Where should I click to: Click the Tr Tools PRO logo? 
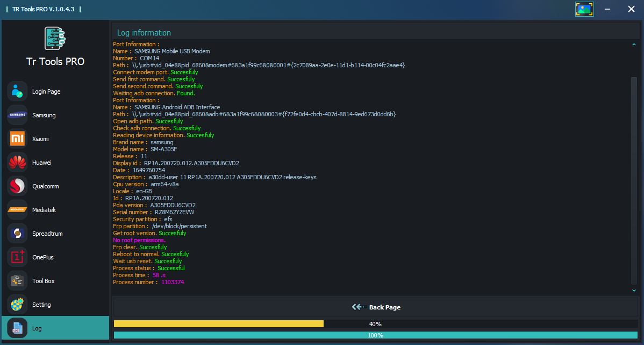click(55, 39)
